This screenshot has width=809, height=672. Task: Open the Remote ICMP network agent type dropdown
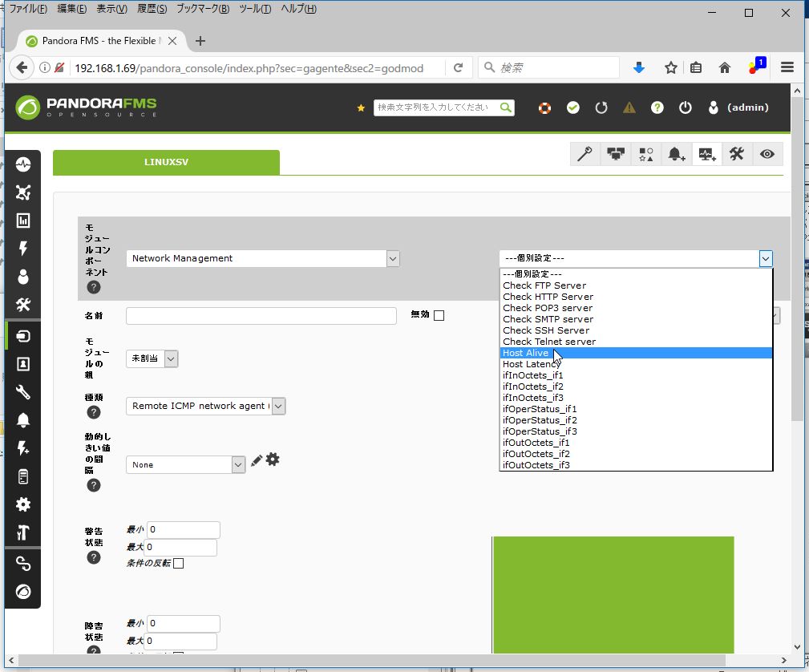[x=205, y=407]
